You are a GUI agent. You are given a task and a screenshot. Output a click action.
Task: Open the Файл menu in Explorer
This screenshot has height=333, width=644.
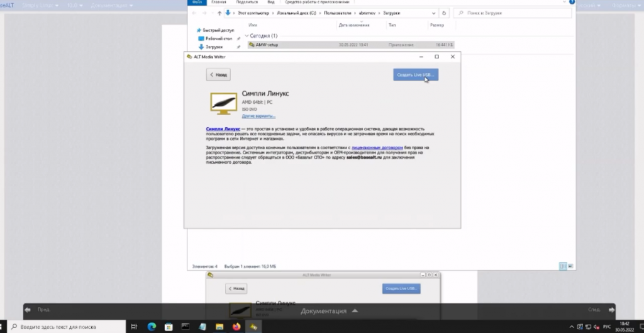[x=197, y=3]
